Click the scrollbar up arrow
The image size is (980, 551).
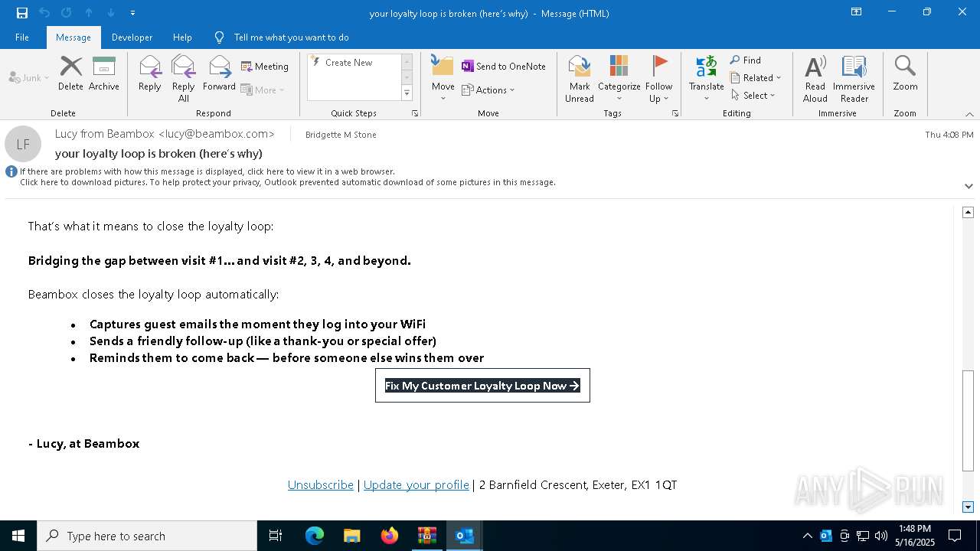tap(968, 212)
